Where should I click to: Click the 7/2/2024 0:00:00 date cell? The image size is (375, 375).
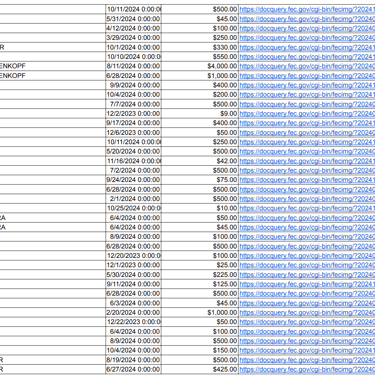click(x=133, y=170)
